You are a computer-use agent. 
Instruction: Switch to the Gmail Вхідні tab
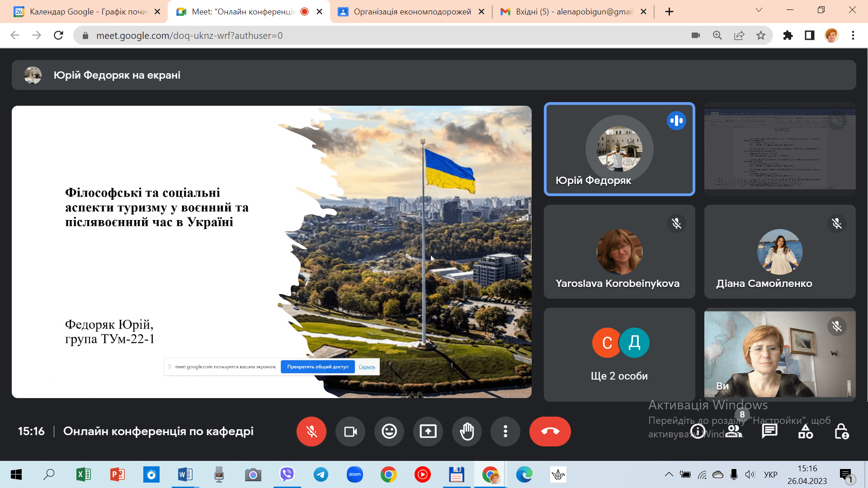click(573, 12)
